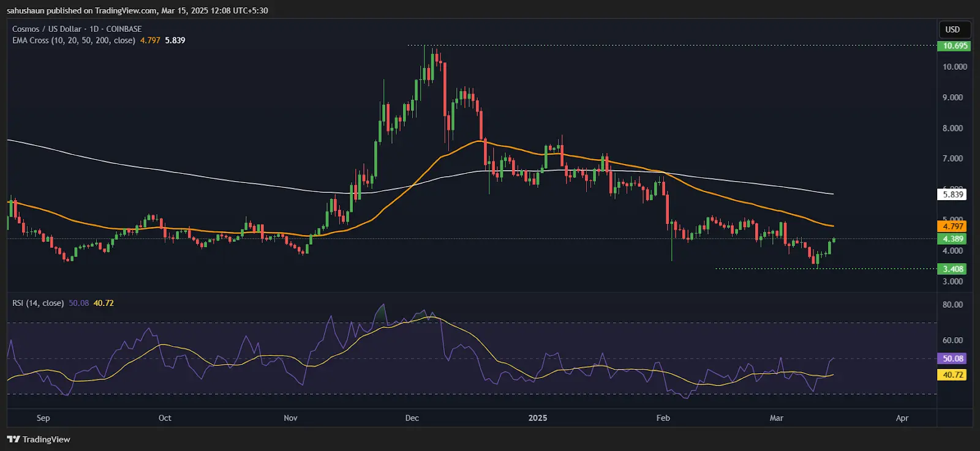Click the green 4.389 current price label

952,239
